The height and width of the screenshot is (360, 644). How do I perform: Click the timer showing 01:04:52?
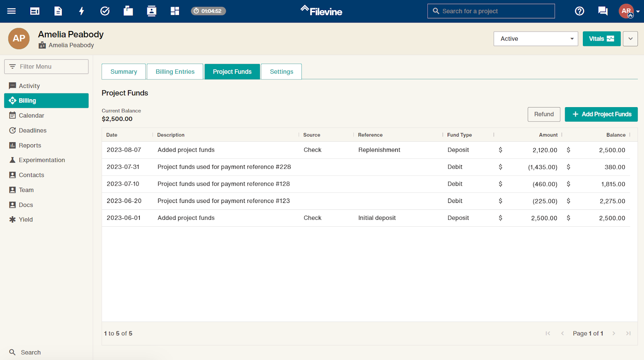click(x=208, y=11)
